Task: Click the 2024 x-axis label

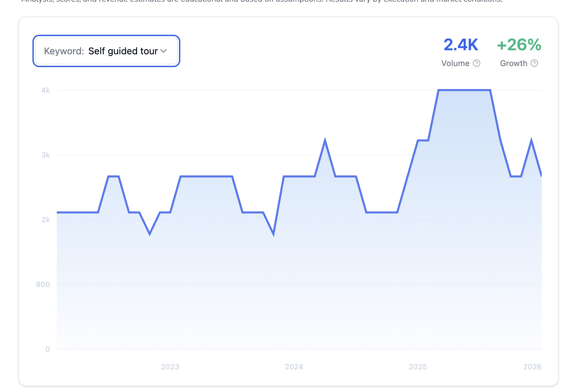Action: point(294,367)
